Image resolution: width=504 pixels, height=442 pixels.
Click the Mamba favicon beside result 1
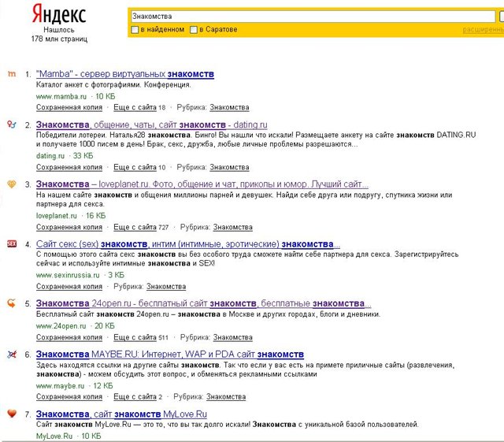12,74
